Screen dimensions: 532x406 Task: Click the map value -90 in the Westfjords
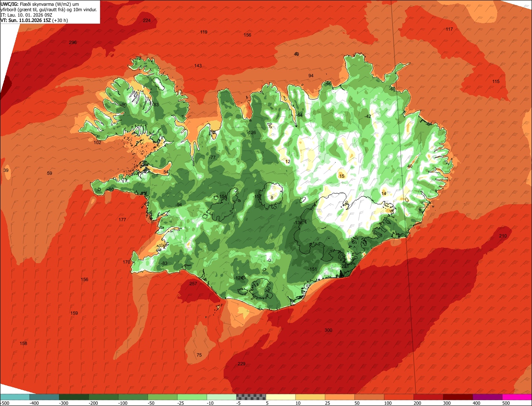point(123,105)
